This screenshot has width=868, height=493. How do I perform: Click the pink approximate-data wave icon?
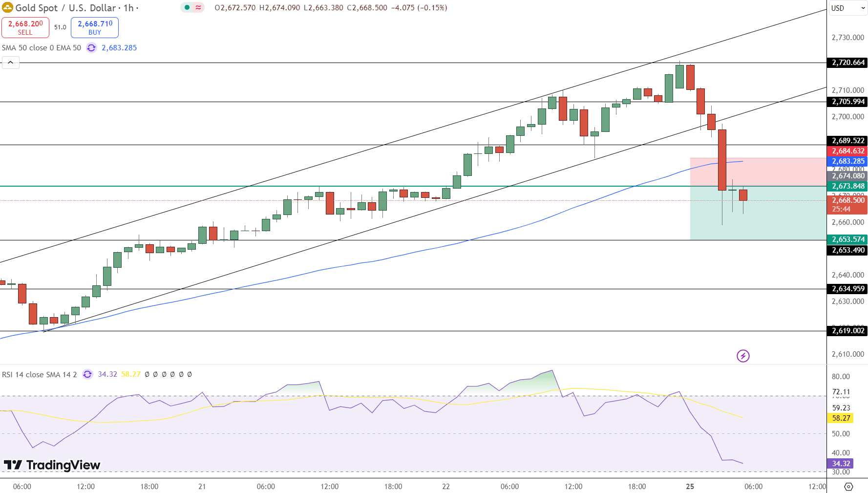pos(198,7)
